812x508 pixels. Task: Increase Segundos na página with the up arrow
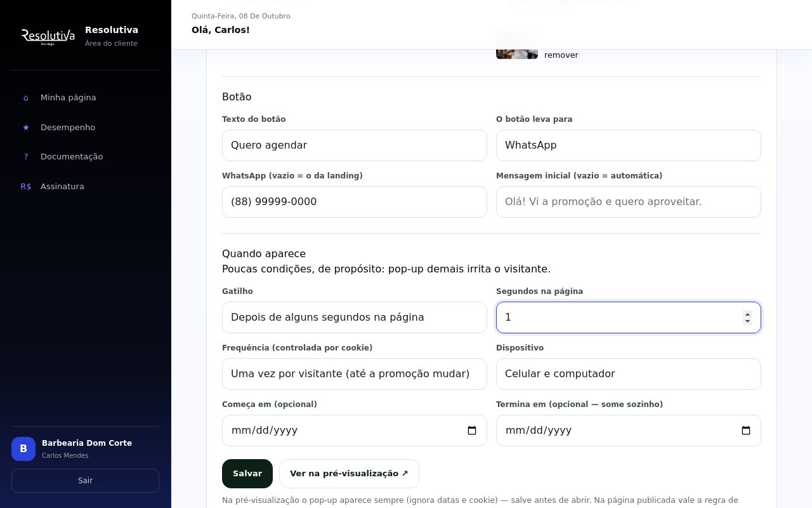click(x=747, y=314)
